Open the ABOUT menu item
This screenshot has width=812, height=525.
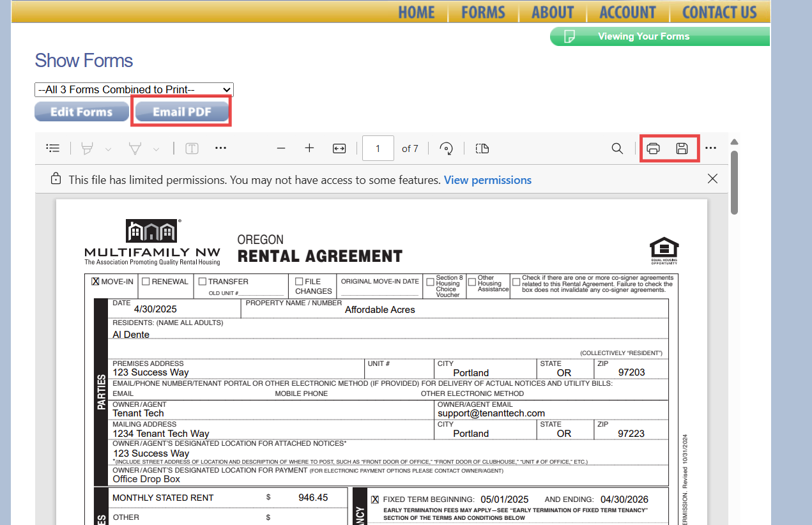pyautogui.click(x=553, y=12)
